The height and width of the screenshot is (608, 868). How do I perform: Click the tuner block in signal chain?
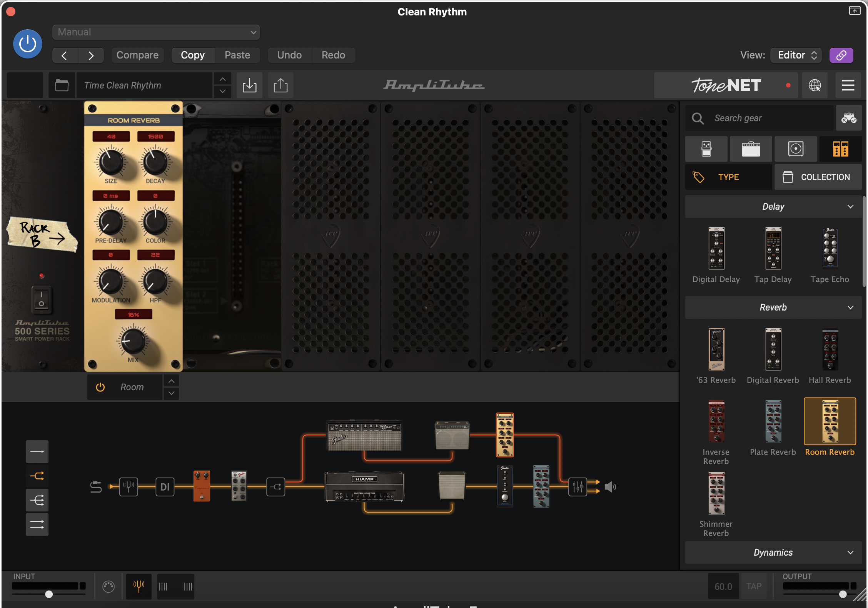pyautogui.click(x=129, y=487)
